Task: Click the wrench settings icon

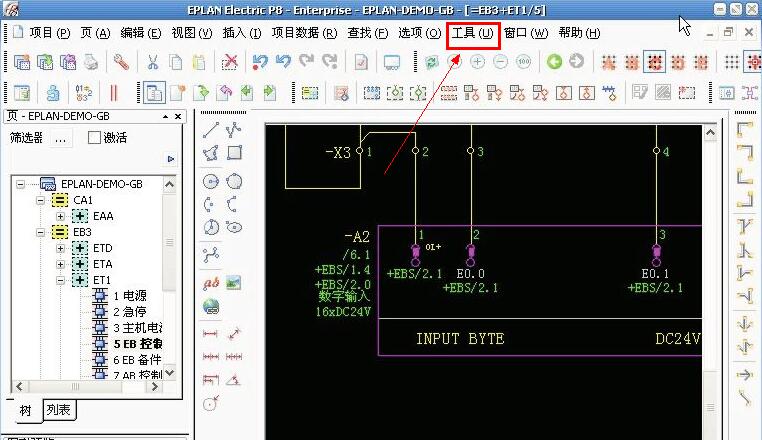Action: tap(121, 62)
